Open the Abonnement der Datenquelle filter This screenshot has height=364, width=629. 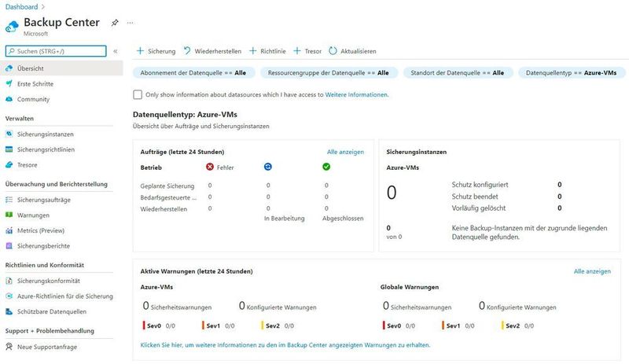pos(193,72)
